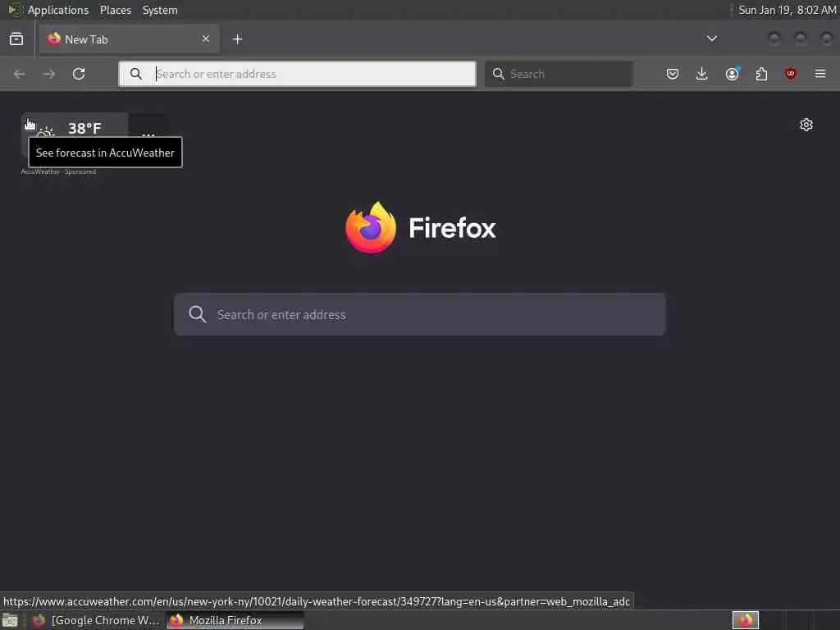Click the uBlock Origin shield icon
The width and height of the screenshot is (840, 630).
[791, 74]
